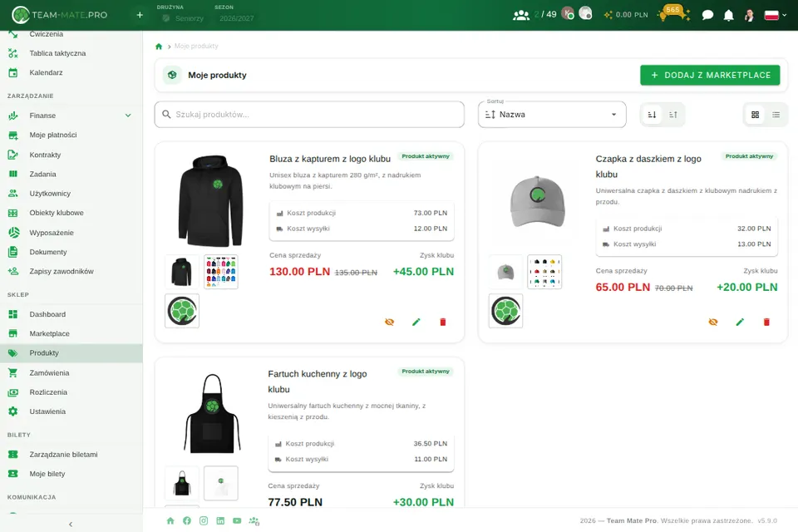Click the plus icon in top bar
This screenshot has height=532, width=798.
[x=140, y=15]
